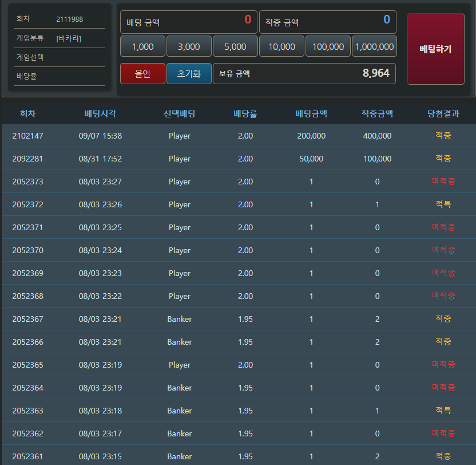This screenshot has width=476, height=465.
Task: Click round number 2052365
Action: tap(27, 365)
